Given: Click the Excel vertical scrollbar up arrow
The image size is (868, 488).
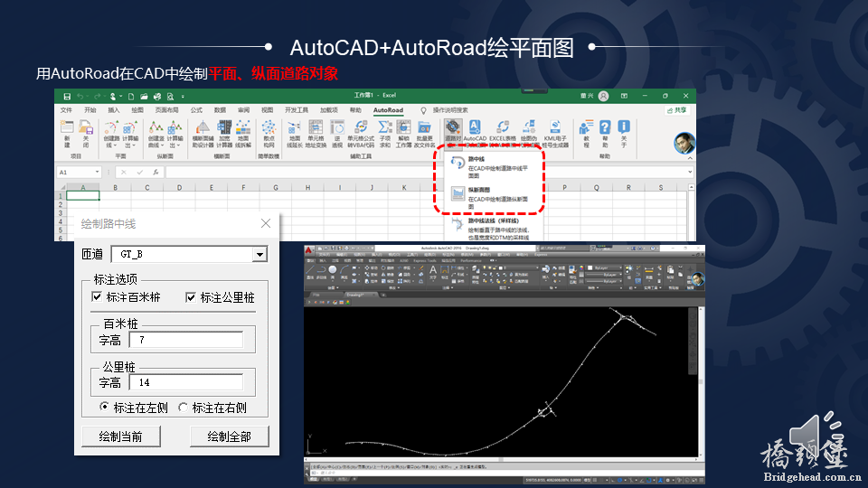Looking at the screenshot, I should [692, 188].
